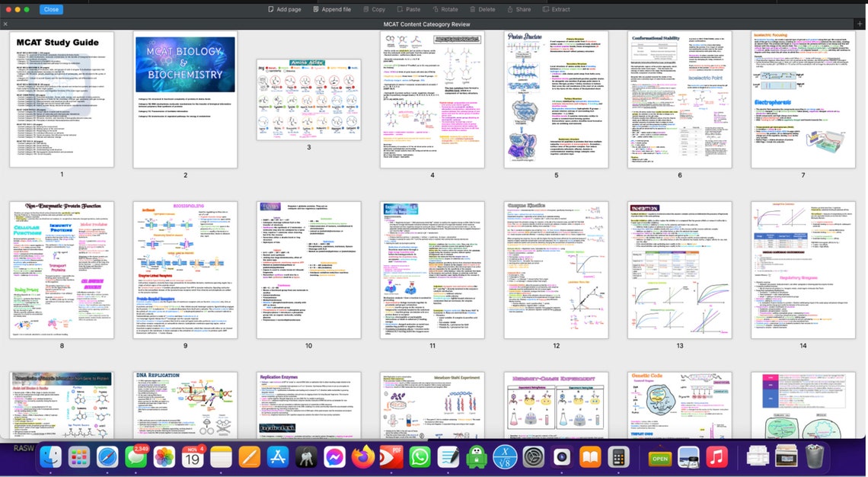This screenshot has height=477, width=868.
Task: Select the Amino Acids page 3 thumbnail
Action: coord(308,100)
